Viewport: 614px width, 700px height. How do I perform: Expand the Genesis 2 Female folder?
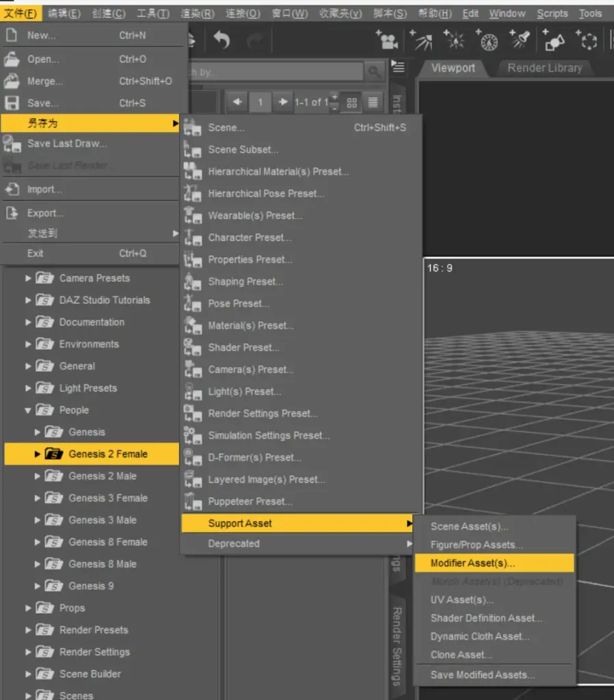click(38, 454)
